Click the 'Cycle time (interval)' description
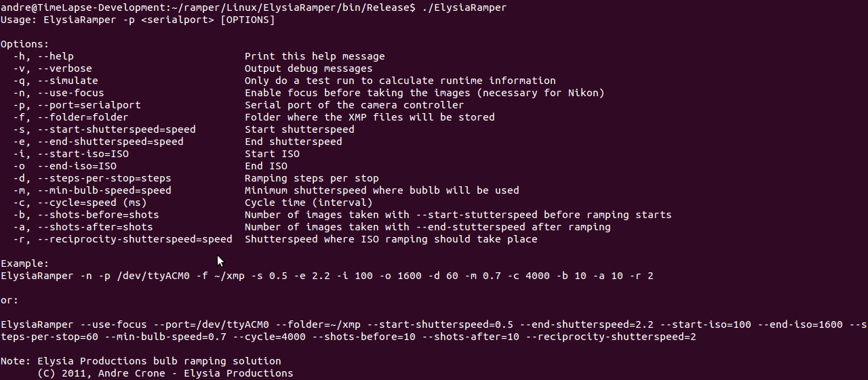868x380 pixels. 309,203
